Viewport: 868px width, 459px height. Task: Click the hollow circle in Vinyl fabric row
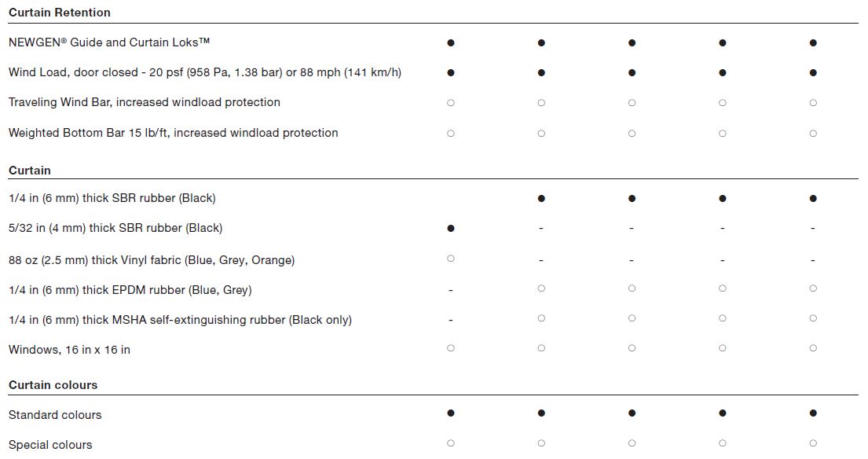click(x=450, y=259)
